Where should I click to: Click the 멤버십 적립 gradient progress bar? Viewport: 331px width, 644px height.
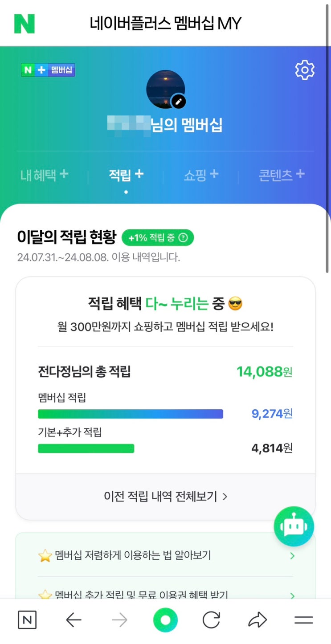coord(131,414)
